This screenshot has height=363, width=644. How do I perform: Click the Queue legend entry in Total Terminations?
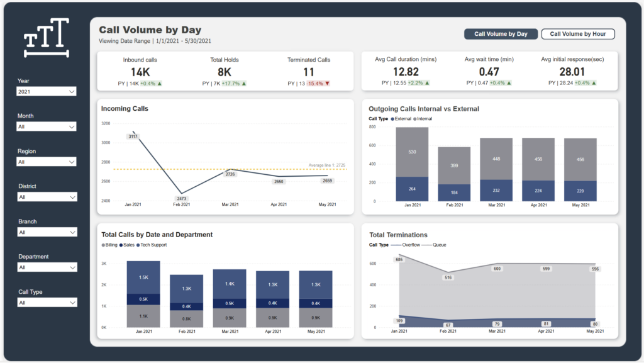(x=439, y=245)
